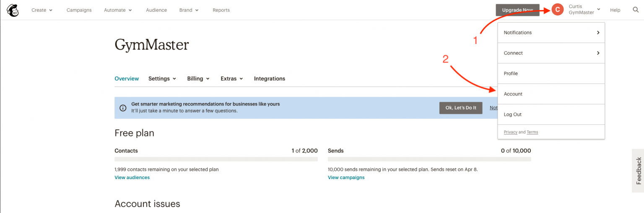Expand the Notifications submenu arrow
Viewport: 644px width, 213px height.
tap(598, 33)
